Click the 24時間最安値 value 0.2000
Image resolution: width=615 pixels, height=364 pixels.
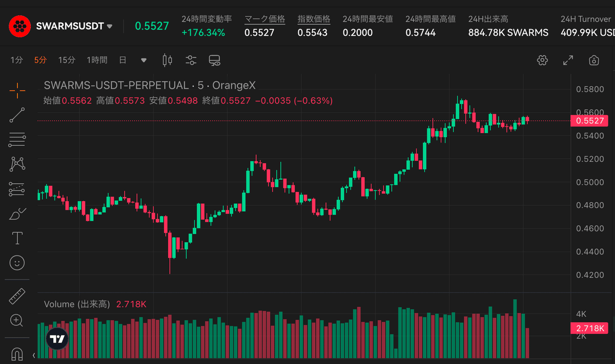pyautogui.click(x=358, y=33)
